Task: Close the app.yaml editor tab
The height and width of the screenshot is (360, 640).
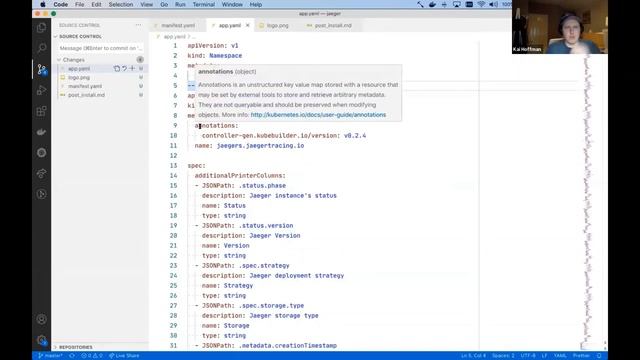Action: tap(247, 25)
